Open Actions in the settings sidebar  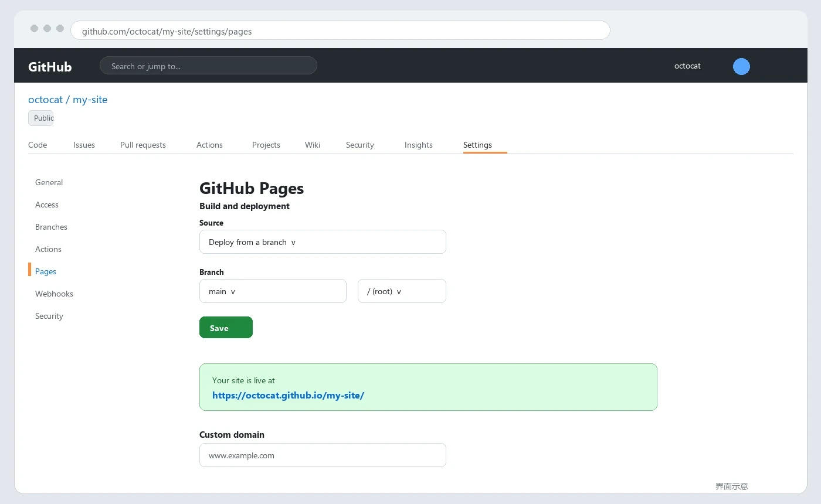point(48,249)
